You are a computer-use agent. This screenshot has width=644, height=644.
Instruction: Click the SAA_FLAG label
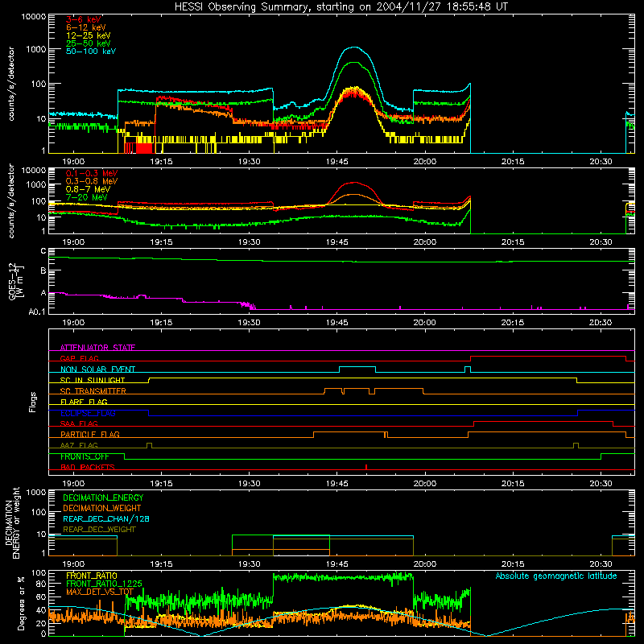click(x=79, y=423)
